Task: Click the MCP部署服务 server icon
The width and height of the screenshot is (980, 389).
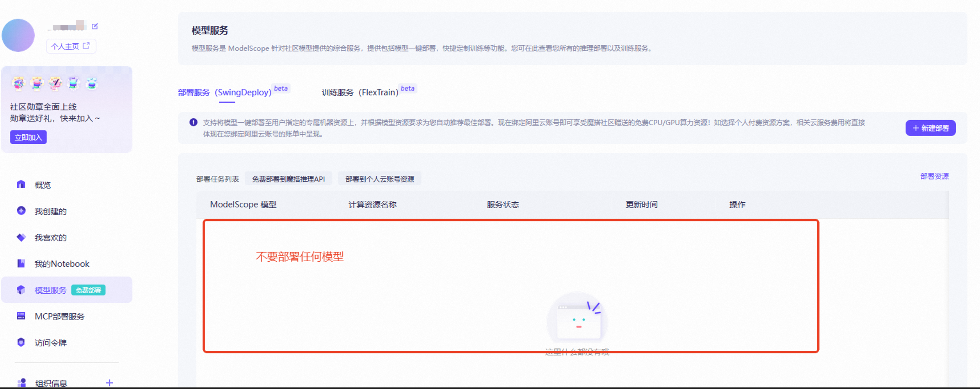Action: tap(21, 316)
